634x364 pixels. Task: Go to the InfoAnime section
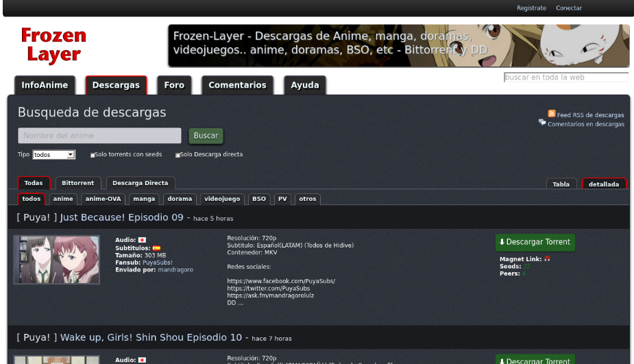point(45,86)
